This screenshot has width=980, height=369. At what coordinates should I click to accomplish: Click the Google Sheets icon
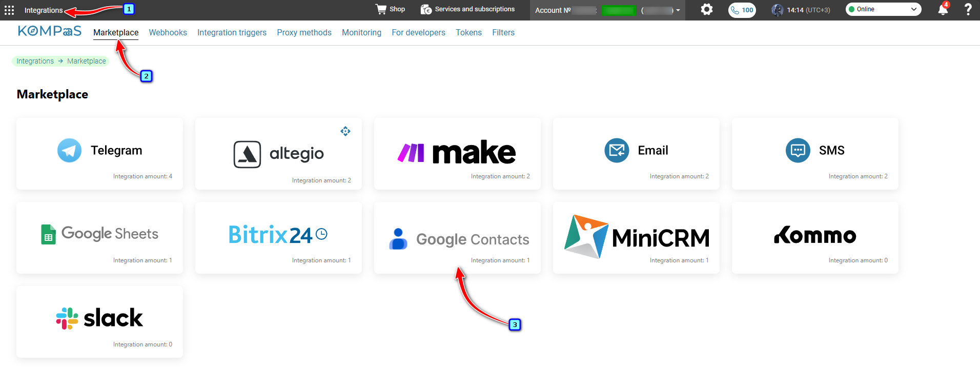pyautogui.click(x=48, y=235)
